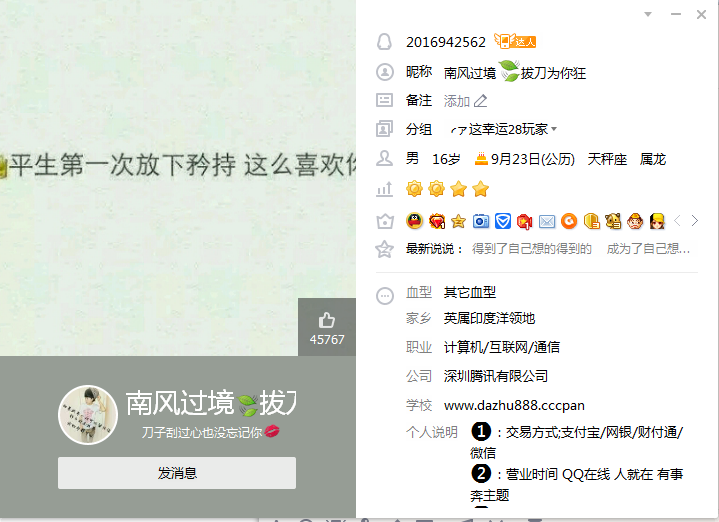Click the blue shield security badge icon
Viewport: 719px width, 522px height.
[503, 222]
